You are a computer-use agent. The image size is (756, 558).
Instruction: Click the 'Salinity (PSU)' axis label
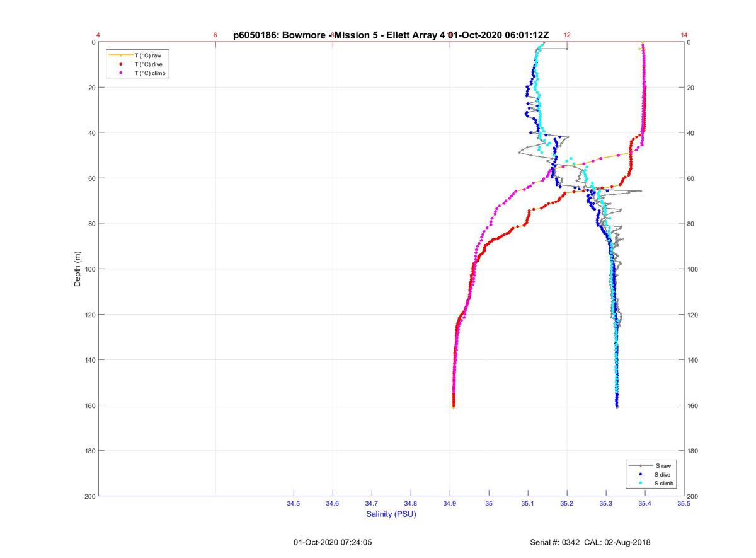(x=391, y=514)
